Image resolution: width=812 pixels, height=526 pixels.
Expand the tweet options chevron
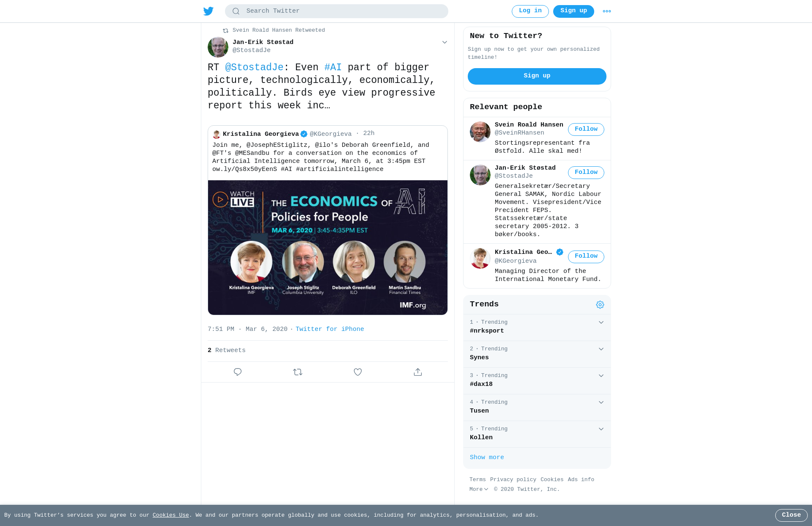pyautogui.click(x=444, y=42)
